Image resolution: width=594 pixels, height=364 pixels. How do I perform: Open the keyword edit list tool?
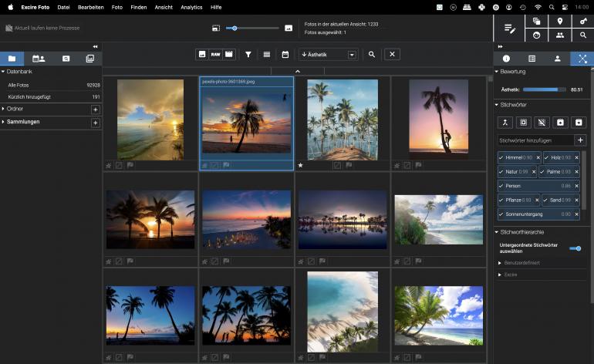[x=509, y=29]
